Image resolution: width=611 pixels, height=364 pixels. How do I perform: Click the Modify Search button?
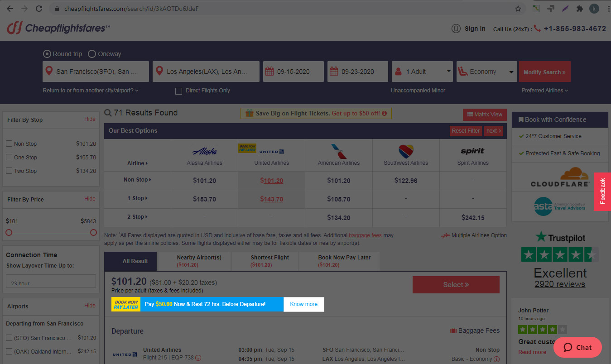click(544, 72)
